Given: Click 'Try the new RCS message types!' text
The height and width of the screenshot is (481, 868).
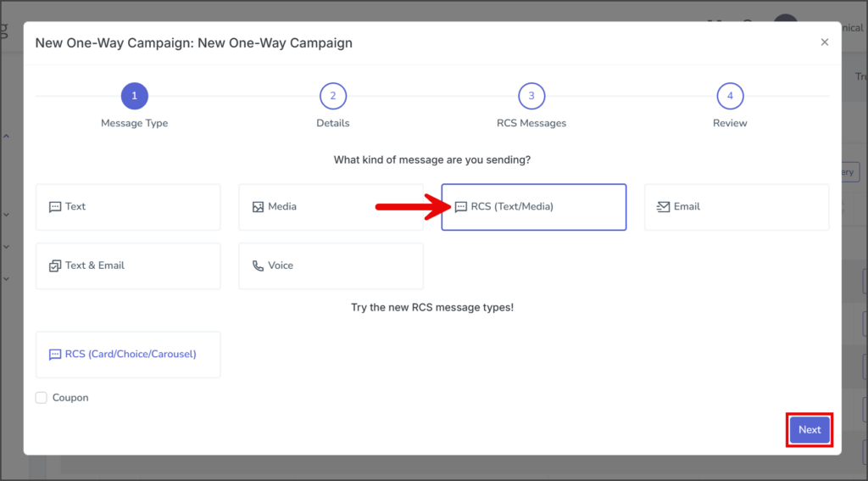Looking at the screenshot, I should (x=432, y=307).
